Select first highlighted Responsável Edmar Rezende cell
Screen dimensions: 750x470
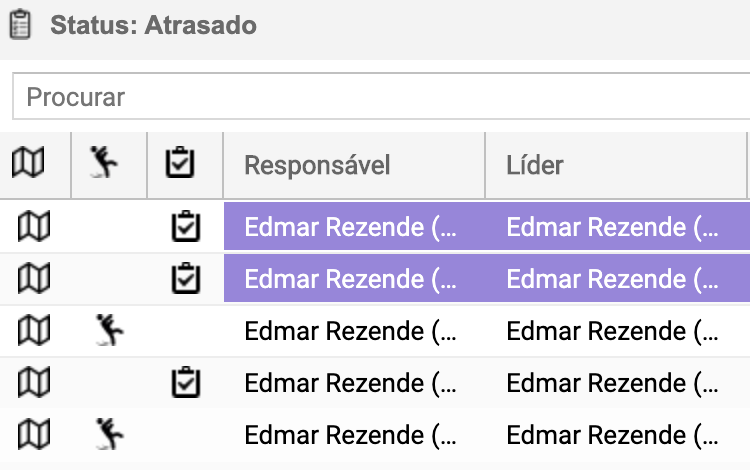tap(354, 226)
